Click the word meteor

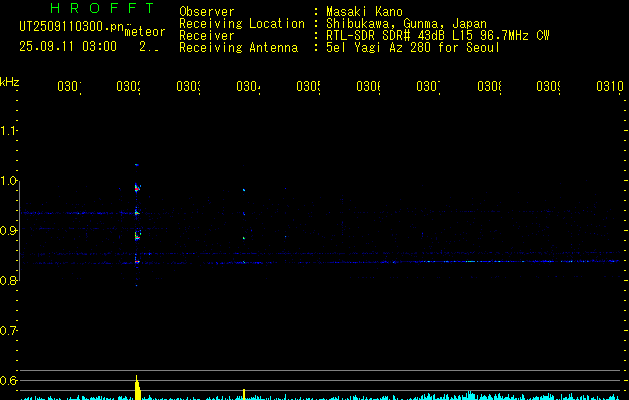coord(145,32)
